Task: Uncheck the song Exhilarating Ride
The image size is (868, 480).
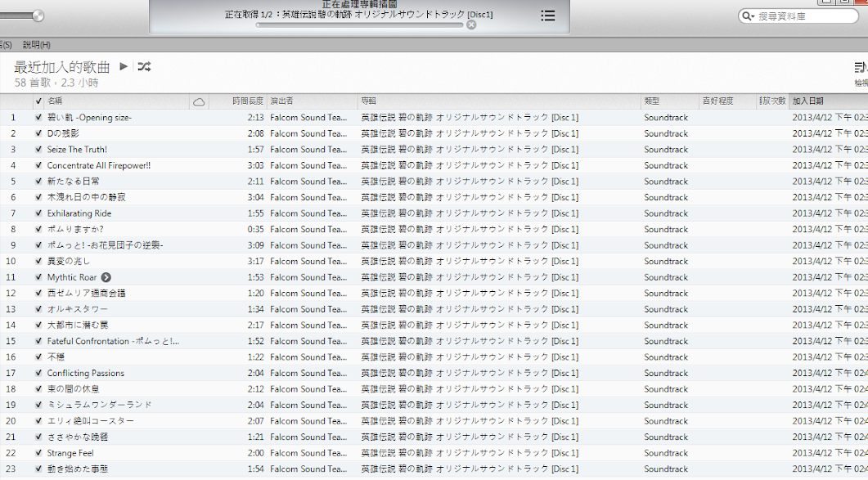Action: (x=38, y=213)
